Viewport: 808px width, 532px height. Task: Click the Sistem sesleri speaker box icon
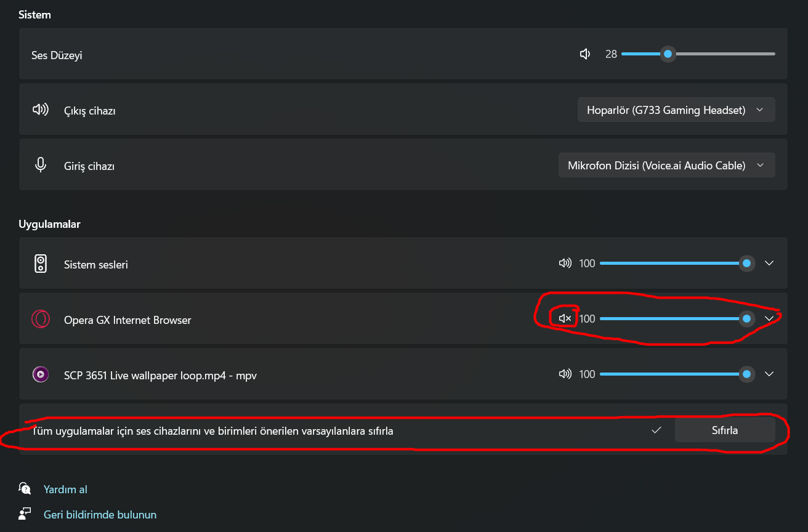[x=41, y=264]
